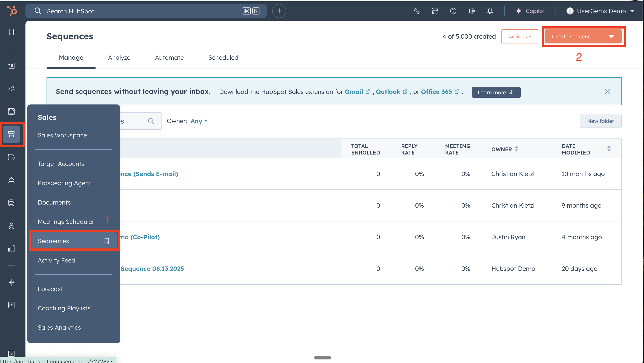Expand the Create sequence dropdown arrow

[x=611, y=36]
